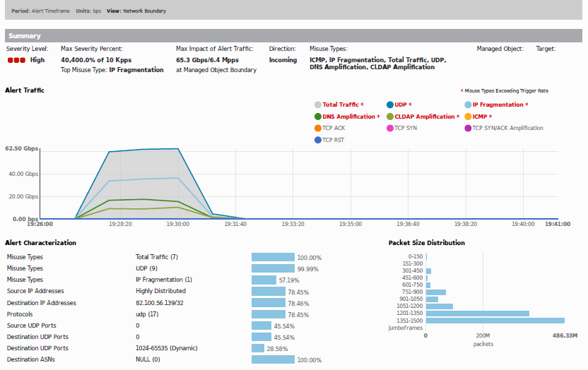Open the Summary section header

25,36
